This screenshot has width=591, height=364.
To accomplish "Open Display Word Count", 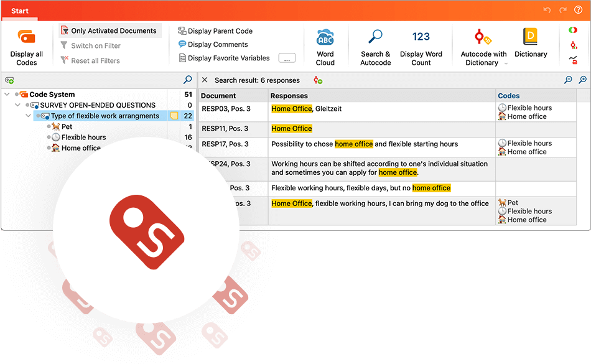I will click(421, 47).
